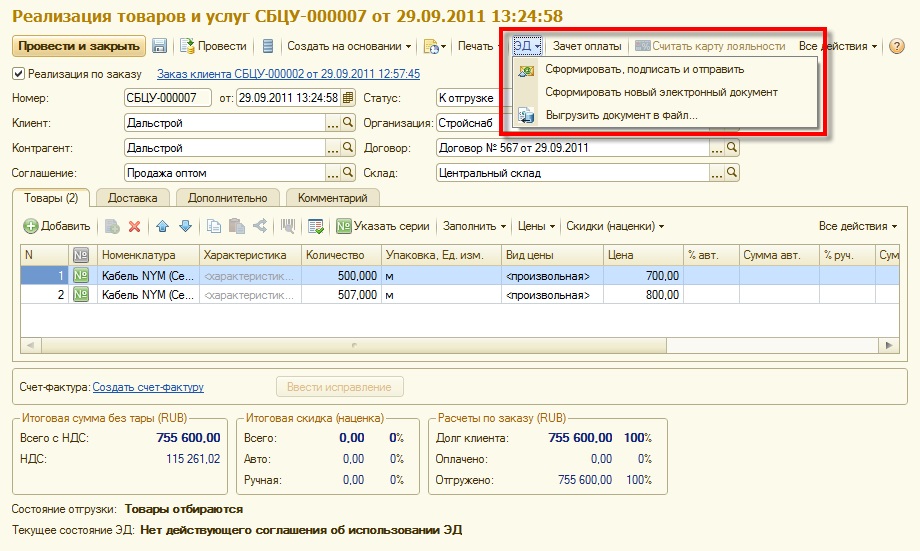The width and height of the screenshot is (920, 551).
Task: Click Провести и закрыть button
Action: 79,46
